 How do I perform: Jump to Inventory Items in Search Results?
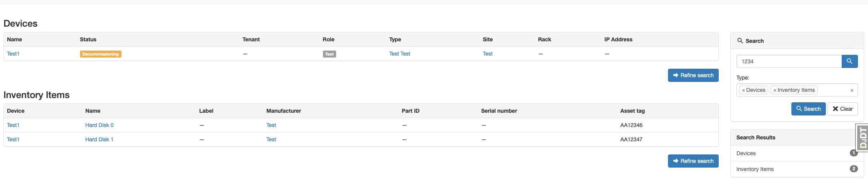[x=755, y=169]
